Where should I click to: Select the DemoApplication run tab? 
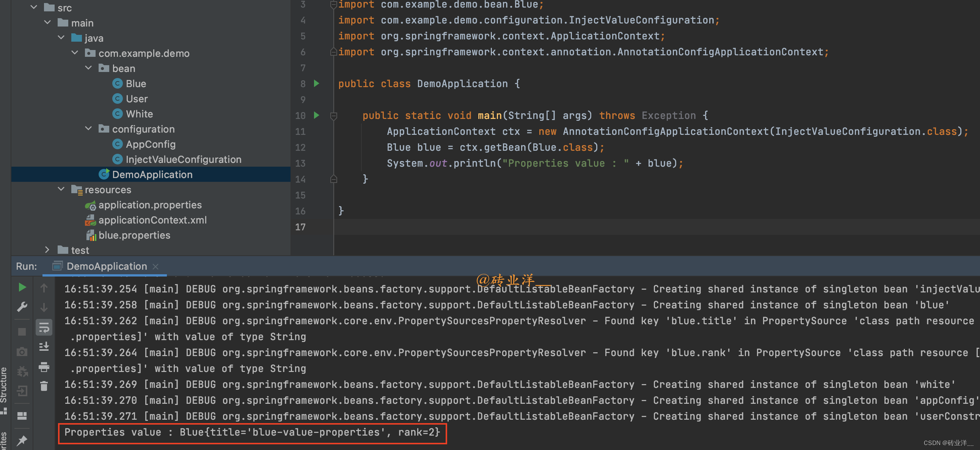click(107, 266)
